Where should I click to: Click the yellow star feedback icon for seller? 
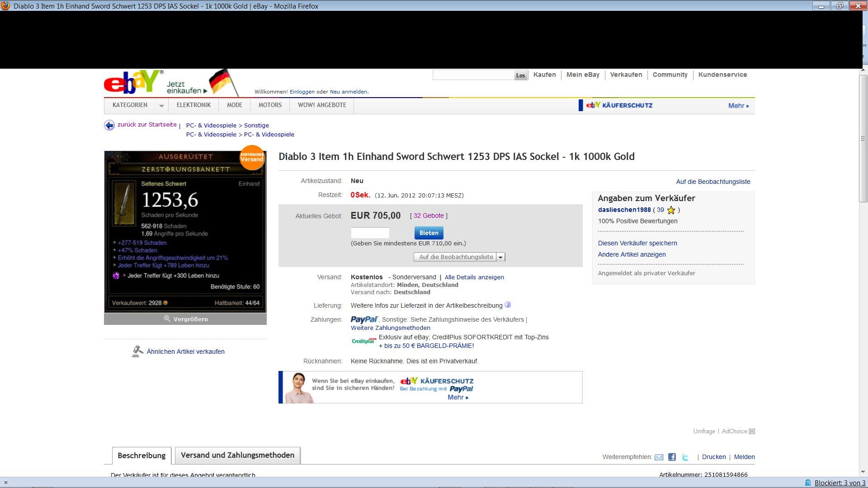point(671,210)
